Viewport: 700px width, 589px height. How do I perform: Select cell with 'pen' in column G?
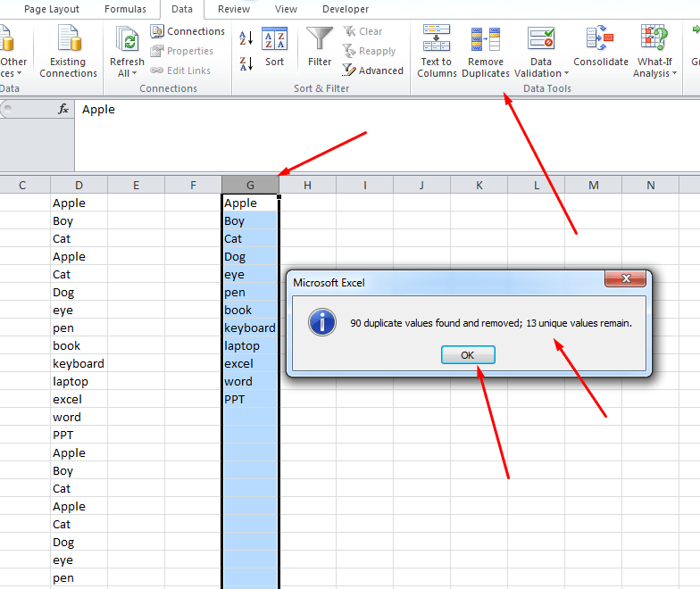[250, 292]
